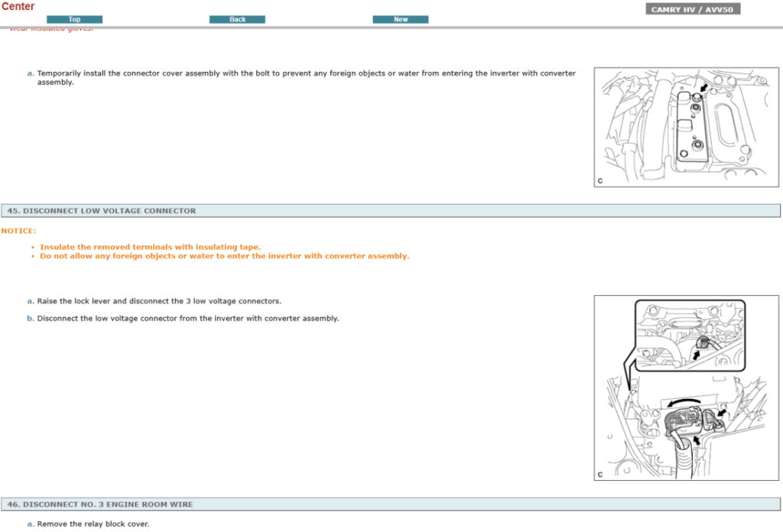Click the 'Remove the relay block cover' step
This screenshot has width=783, height=532.
pyautogui.click(x=93, y=524)
